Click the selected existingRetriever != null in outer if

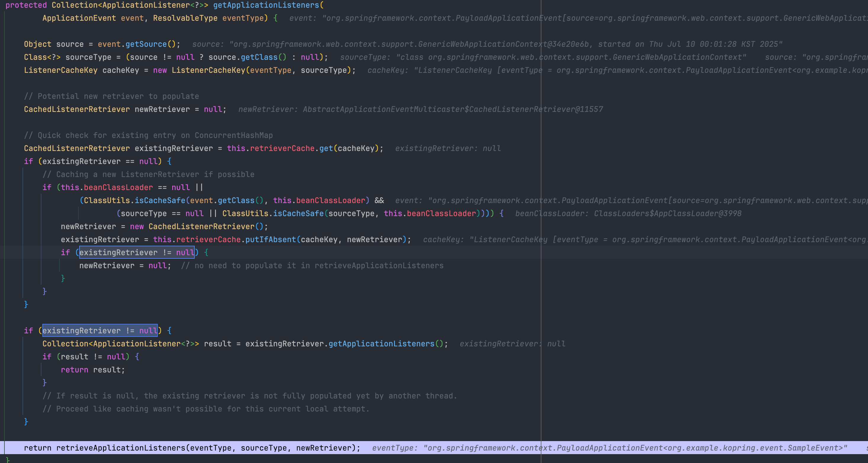[x=100, y=331]
